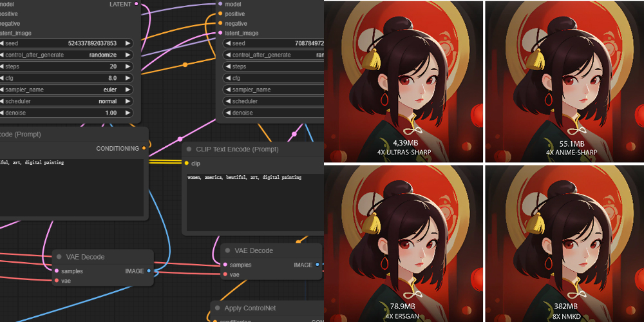Click the 4,39MB size label
Screen dimensions: 644x322
(405, 144)
